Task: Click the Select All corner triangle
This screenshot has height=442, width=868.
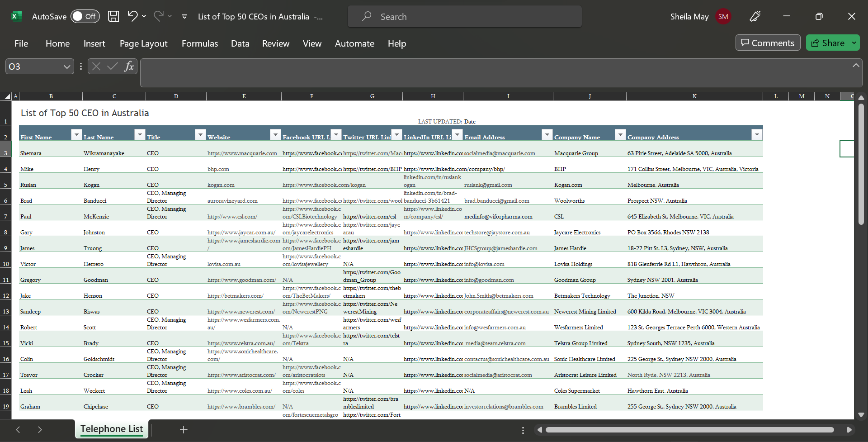Action: 7,96
